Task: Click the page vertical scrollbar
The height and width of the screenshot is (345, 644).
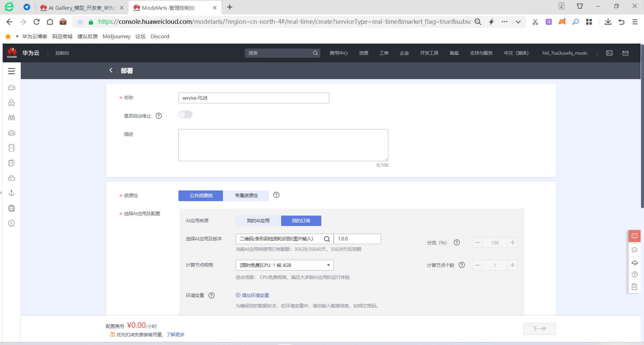Action: pos(642,126)
